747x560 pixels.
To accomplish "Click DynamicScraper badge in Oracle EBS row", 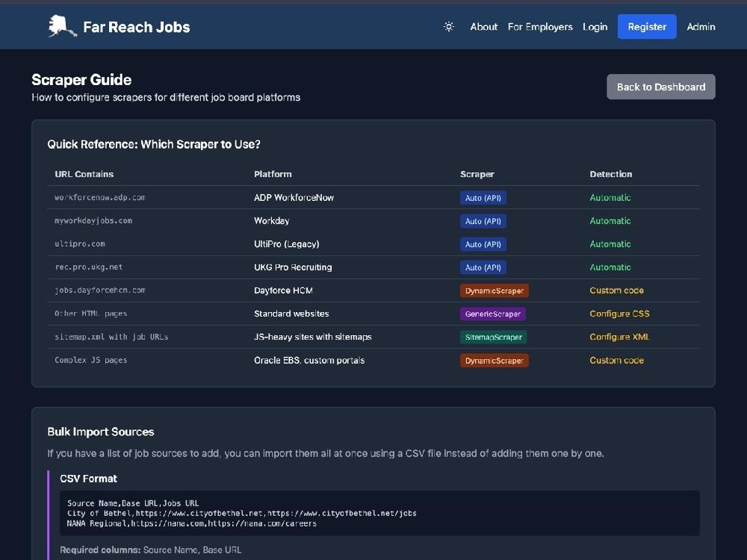I will tap(494, 361).
